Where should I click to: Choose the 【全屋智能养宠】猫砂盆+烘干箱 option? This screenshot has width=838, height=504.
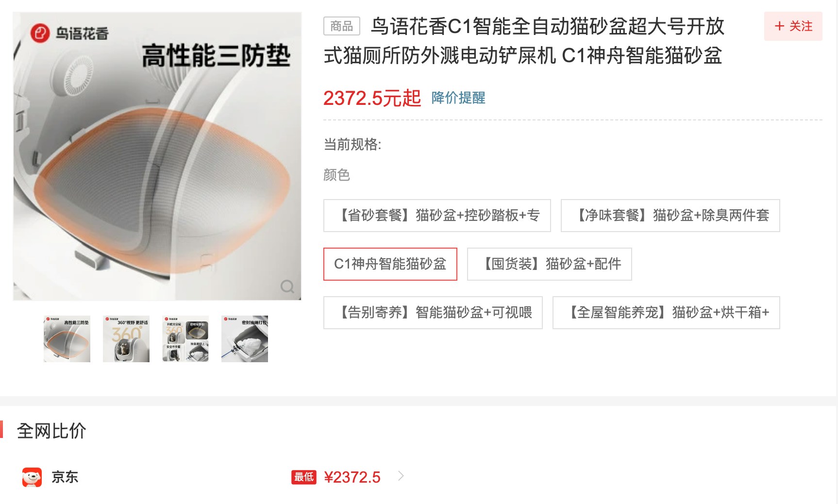666,313
